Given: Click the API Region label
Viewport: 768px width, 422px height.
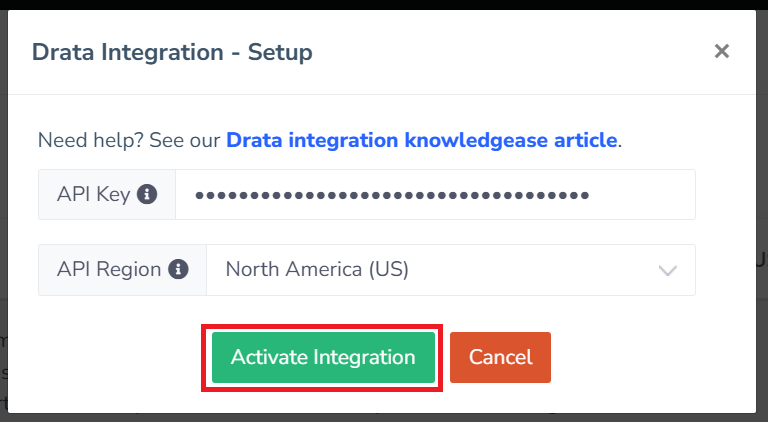Looking at the screenshot, I should tap(109, 269).
